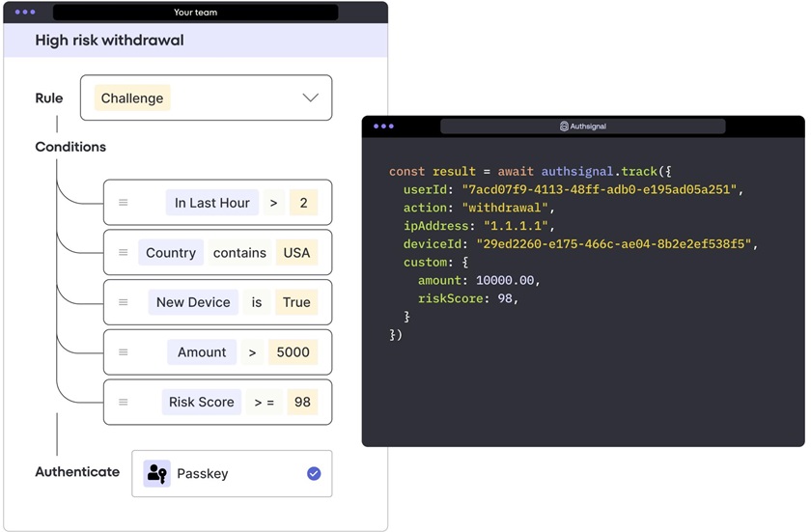Click the riskScore value 98 in code

tap(505, 298)
